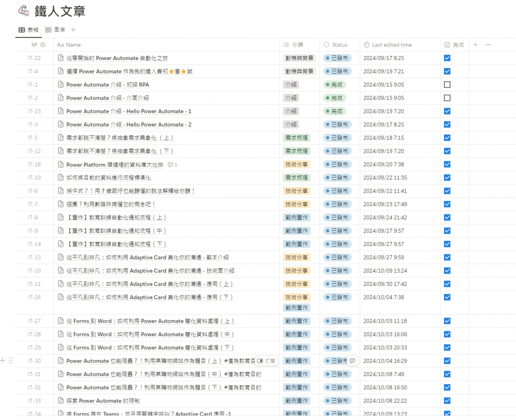Uncheck 完成 checkbox for IT-30
Viewport: 516px width, 420px height.
[x=447, y=361]
